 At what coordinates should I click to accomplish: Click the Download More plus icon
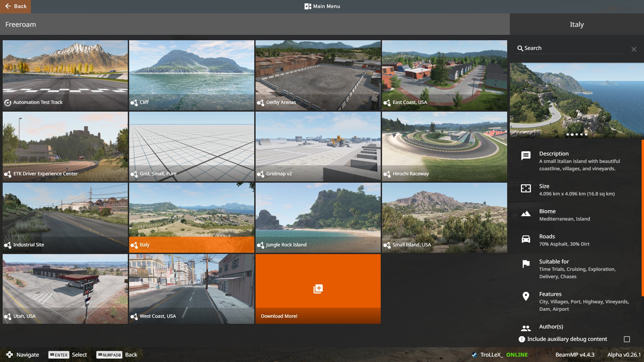[x=318, y=289]
